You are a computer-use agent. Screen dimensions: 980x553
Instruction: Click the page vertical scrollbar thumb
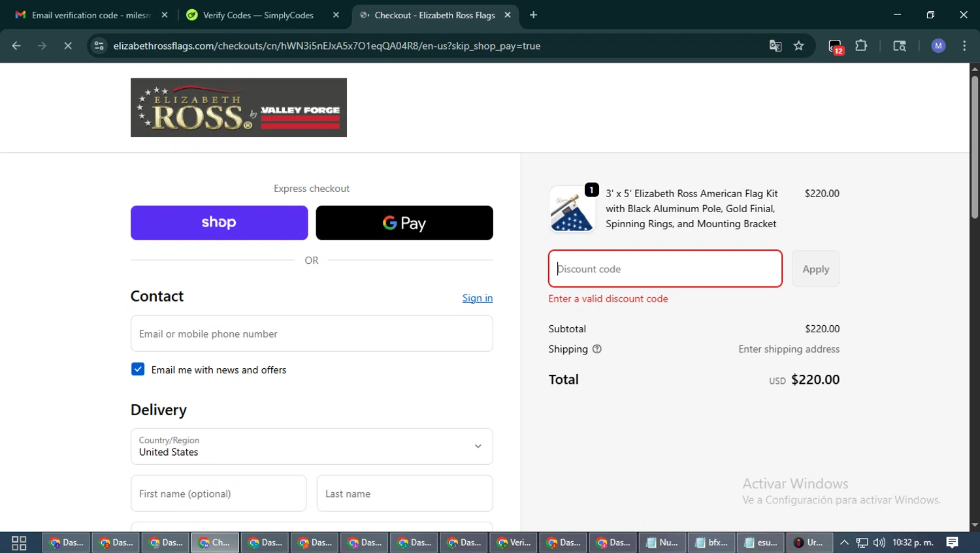(975, 147)
